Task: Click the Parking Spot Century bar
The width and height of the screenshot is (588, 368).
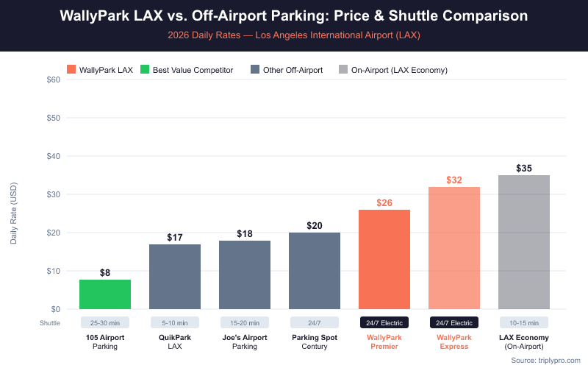Action: (x=315, y=271)
